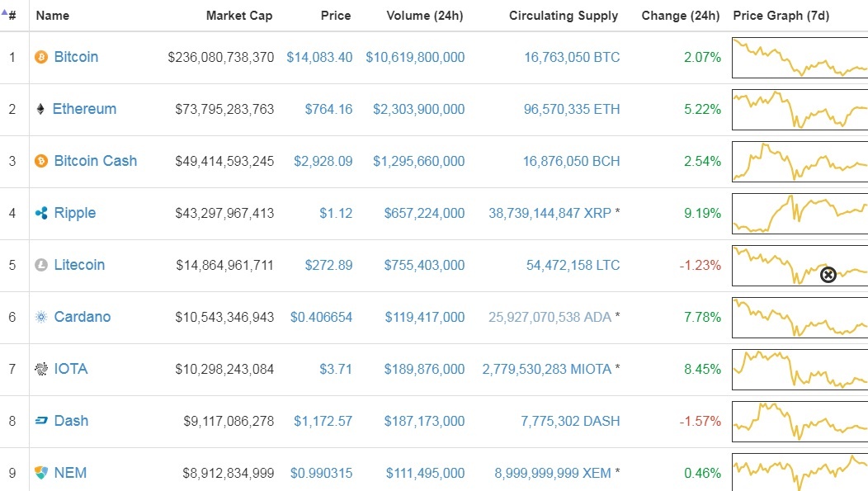Click the circled X on Litecoin graph
The height and width of the screenshot is (491, 868).
(828, 275)
